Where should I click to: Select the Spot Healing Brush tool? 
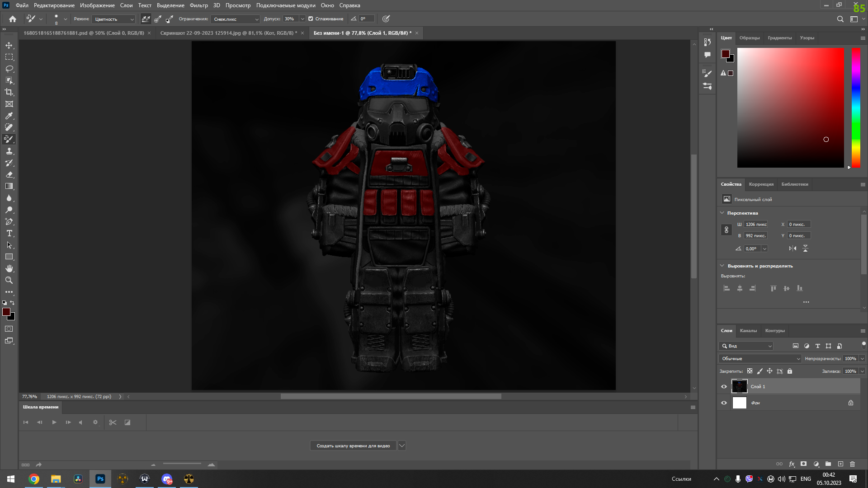point(9,127)
